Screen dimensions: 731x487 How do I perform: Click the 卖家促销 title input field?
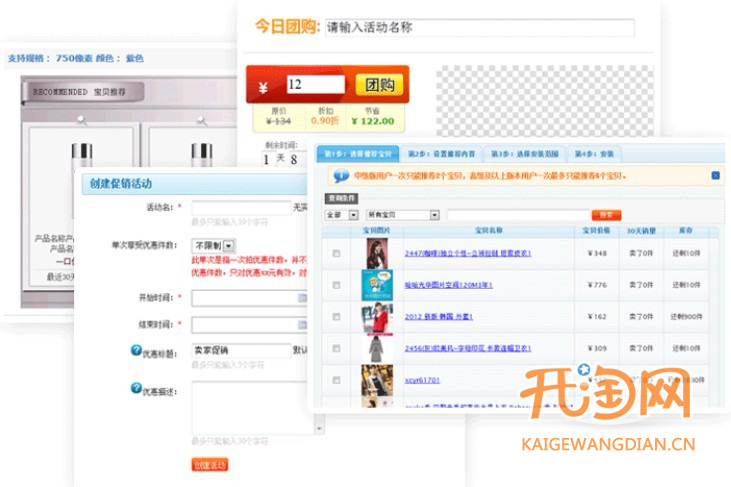coord(241,350)
